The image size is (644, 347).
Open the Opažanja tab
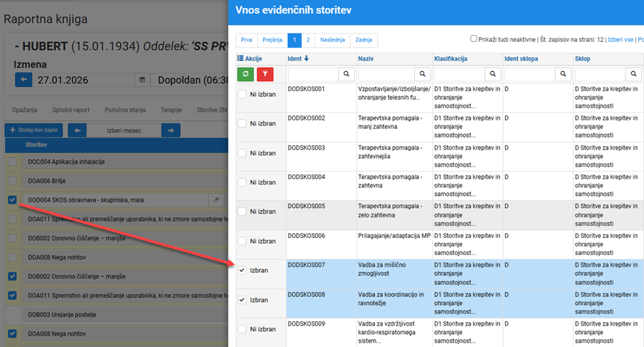(x=25, y=110)
